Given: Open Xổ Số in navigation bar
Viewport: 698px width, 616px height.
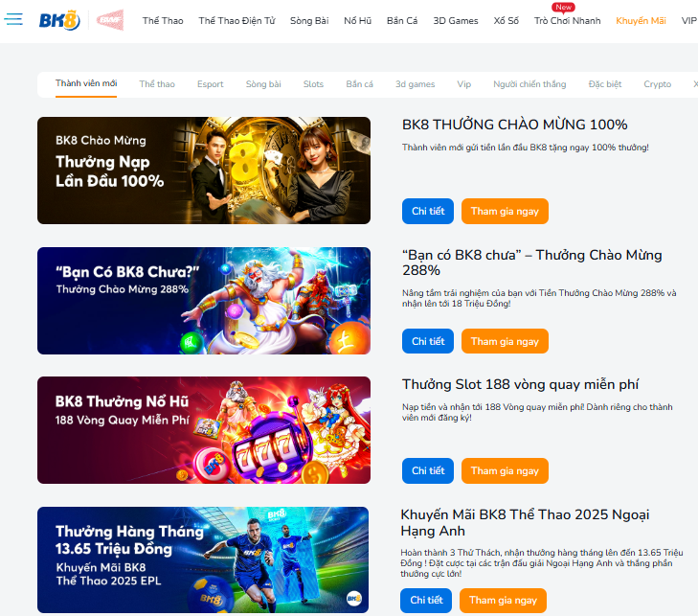Looking at the screenshot, I should point(507,20).
